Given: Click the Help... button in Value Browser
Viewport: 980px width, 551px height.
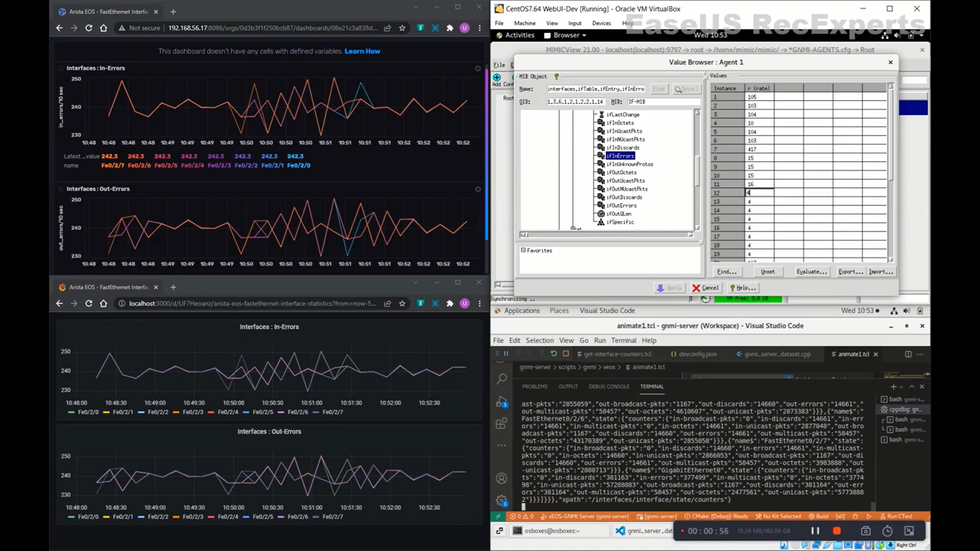Looking at the screenshot, I should tap(743, 288).
